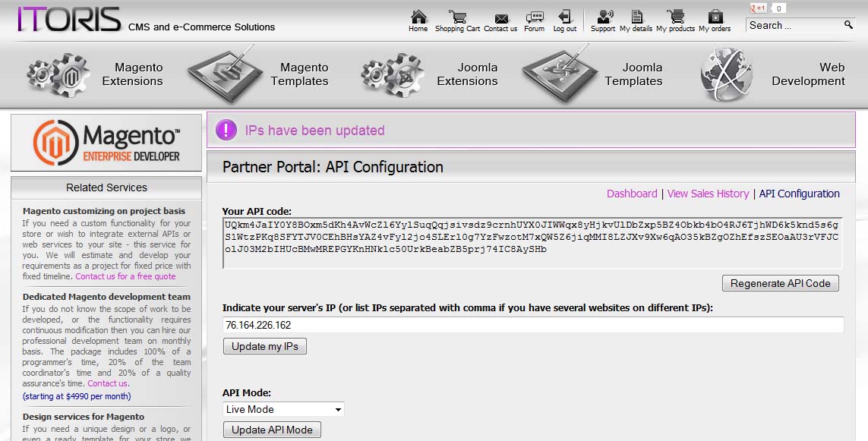Click the My details document icon
The height and width of the screenshot is (441, 868).
click(637, 17)
